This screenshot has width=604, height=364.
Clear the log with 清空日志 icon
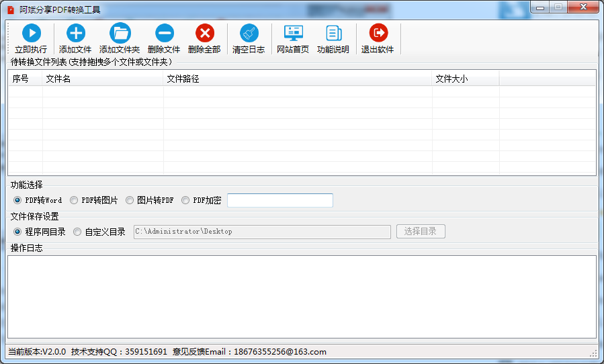coord(249,34)
